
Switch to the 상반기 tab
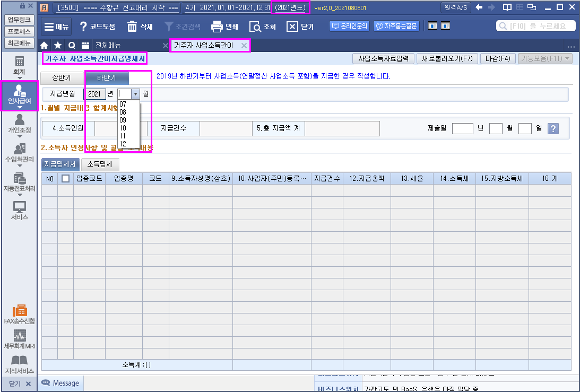pyautogui.click(x=62, y=78)
